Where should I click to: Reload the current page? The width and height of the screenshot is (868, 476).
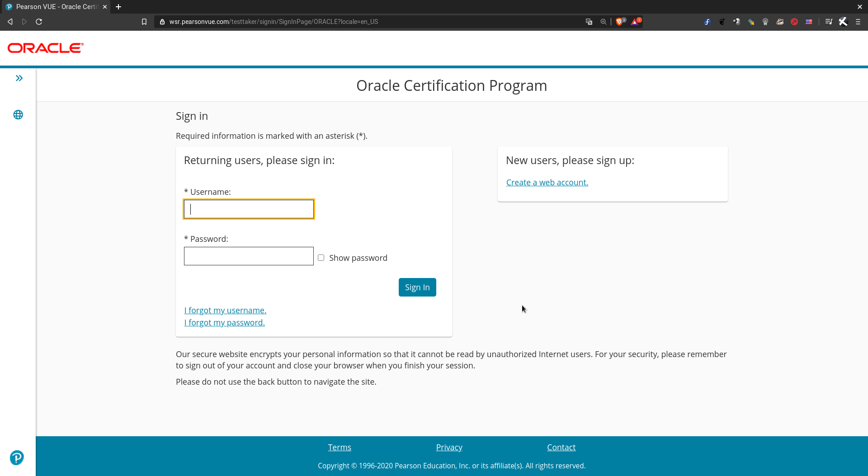39,22
